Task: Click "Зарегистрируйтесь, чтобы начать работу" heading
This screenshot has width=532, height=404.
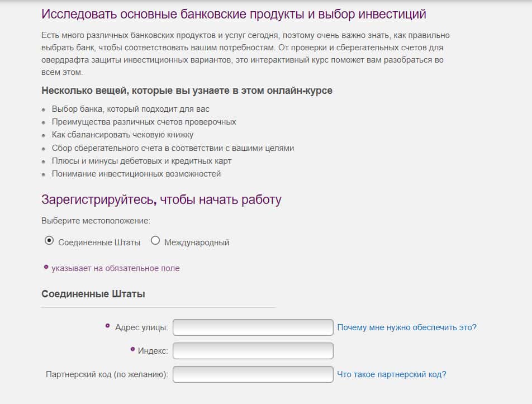Action: (x=161, y=199)
